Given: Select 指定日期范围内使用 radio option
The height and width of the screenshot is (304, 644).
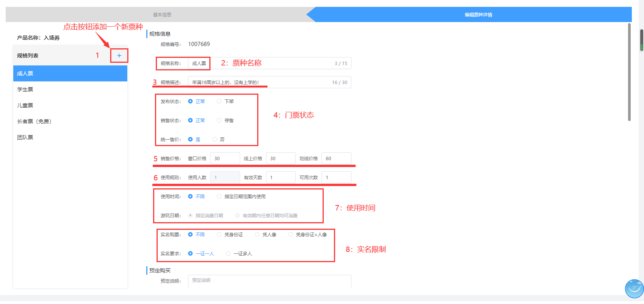Looking at the screenshot, I should [219, 196].
